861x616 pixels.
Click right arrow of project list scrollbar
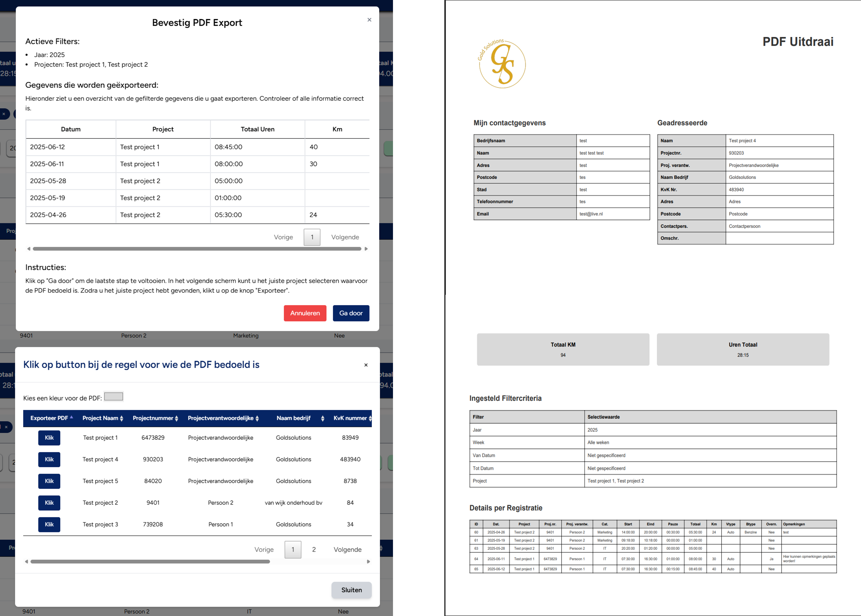(368, 561)
